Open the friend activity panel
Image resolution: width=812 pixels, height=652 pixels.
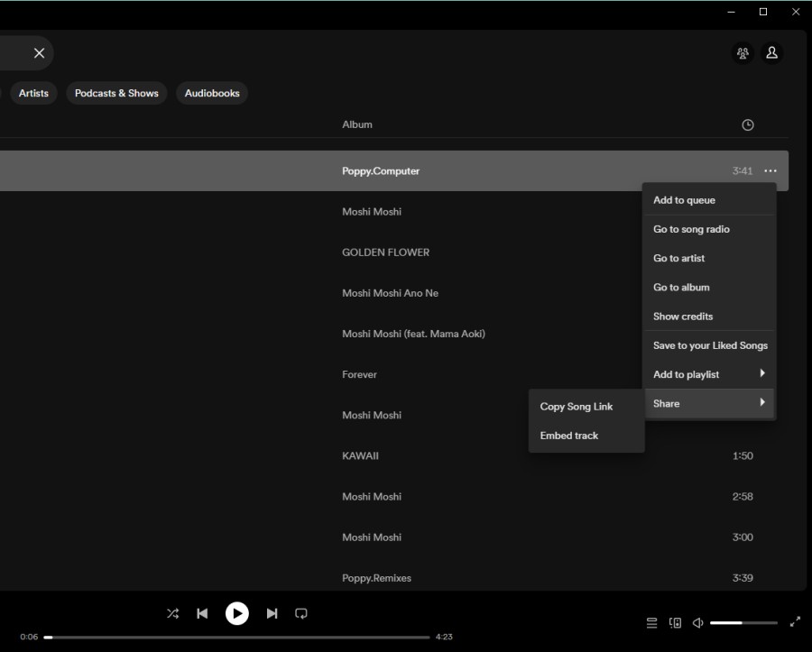743,53
